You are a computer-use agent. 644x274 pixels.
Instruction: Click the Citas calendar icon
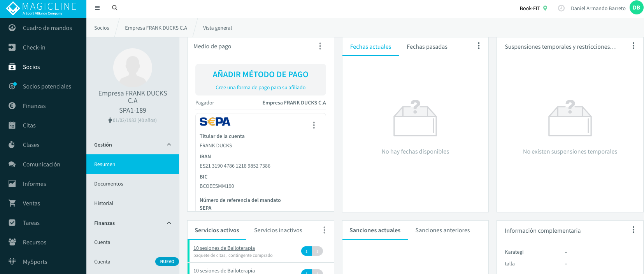coord(12,125)
